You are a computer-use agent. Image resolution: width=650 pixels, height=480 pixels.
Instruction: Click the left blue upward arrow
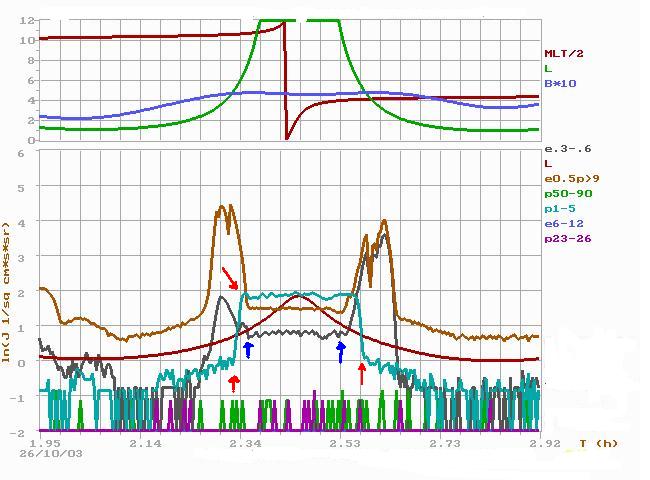tap(248, 349)
